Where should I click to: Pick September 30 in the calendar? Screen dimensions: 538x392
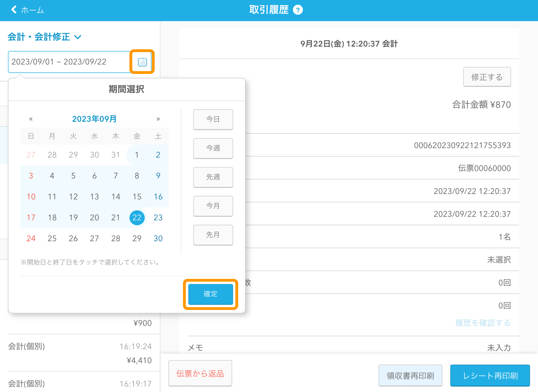(158, 239)
